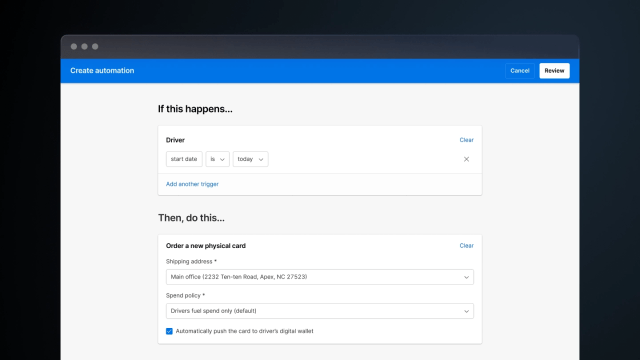Expand the Spend policy dropdown

[x=320, y=311]
